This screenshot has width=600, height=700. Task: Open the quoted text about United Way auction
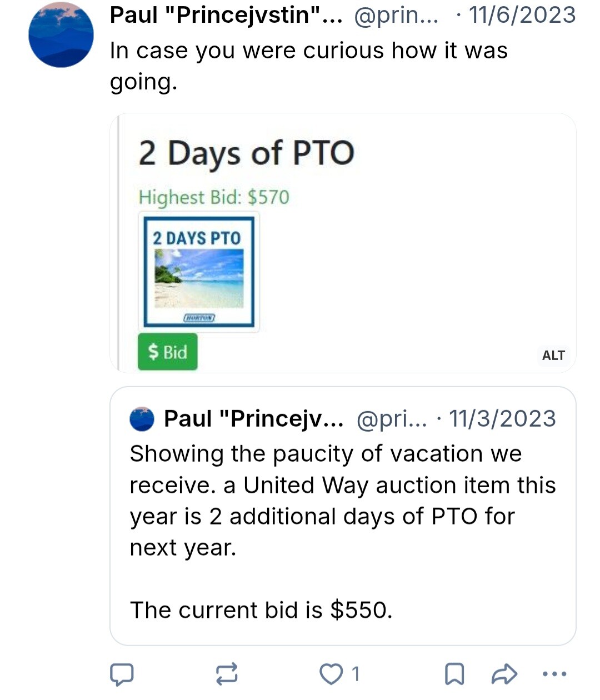click(342, 500)
